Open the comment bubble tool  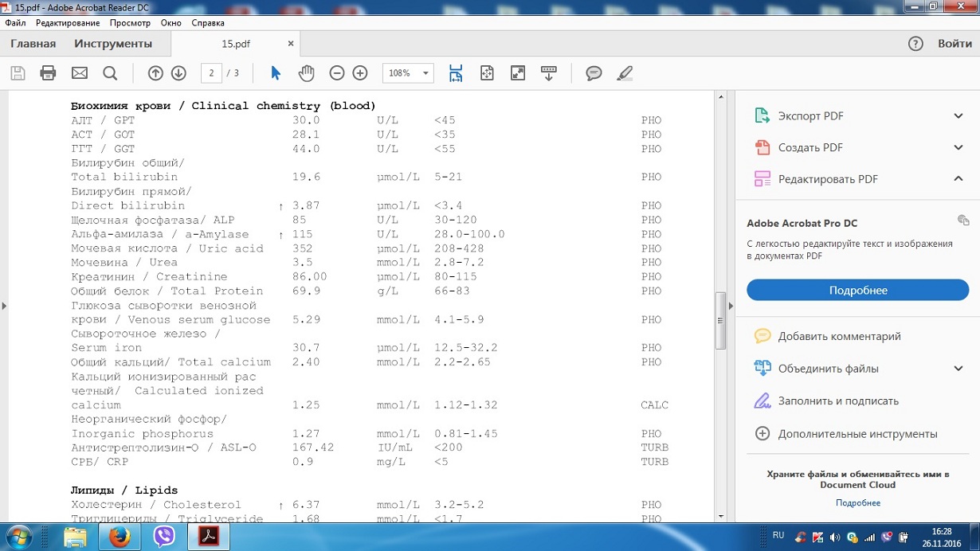tap(594, 73)
